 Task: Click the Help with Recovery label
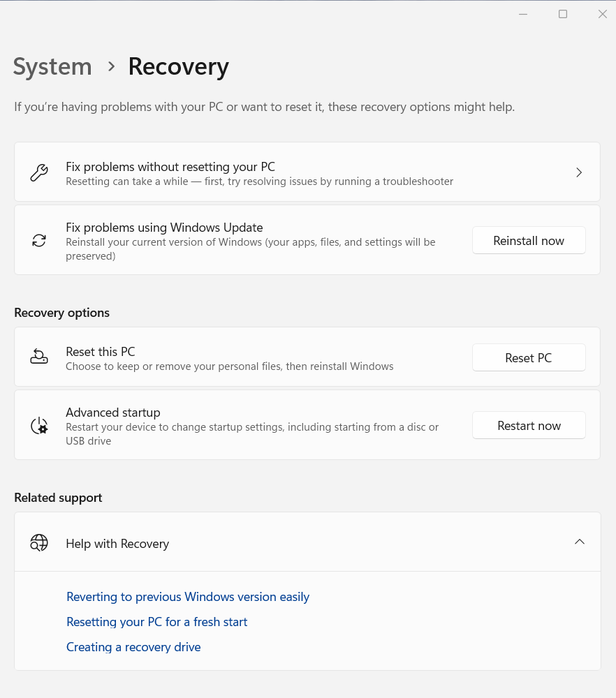click(x=117, y=544)
